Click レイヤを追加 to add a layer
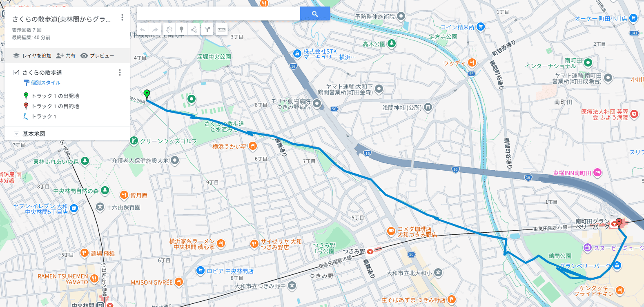644x307 pixels. coord(32,56)
